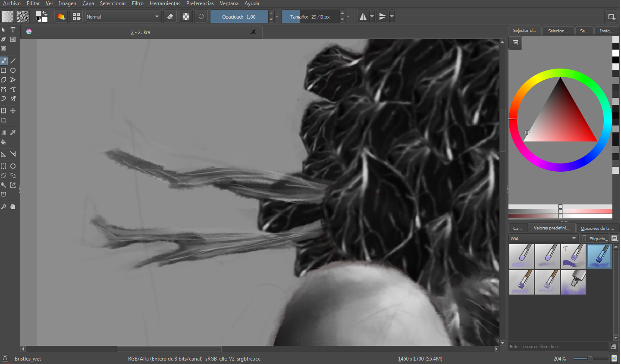Click the resource filter input field
This screenshot has width=621, height=364.
[558, 346]
